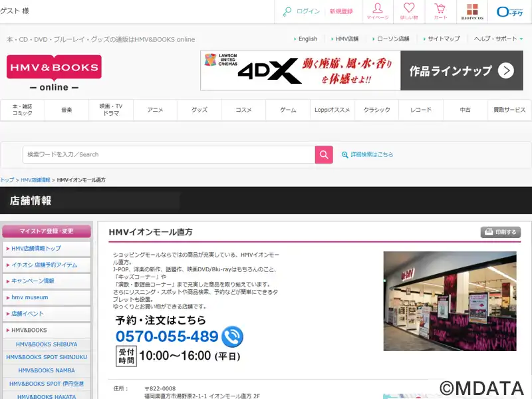Expand the ヘルプ・サポート dropdown
Screen dimensions: 532x399
[x=498, y=39]
